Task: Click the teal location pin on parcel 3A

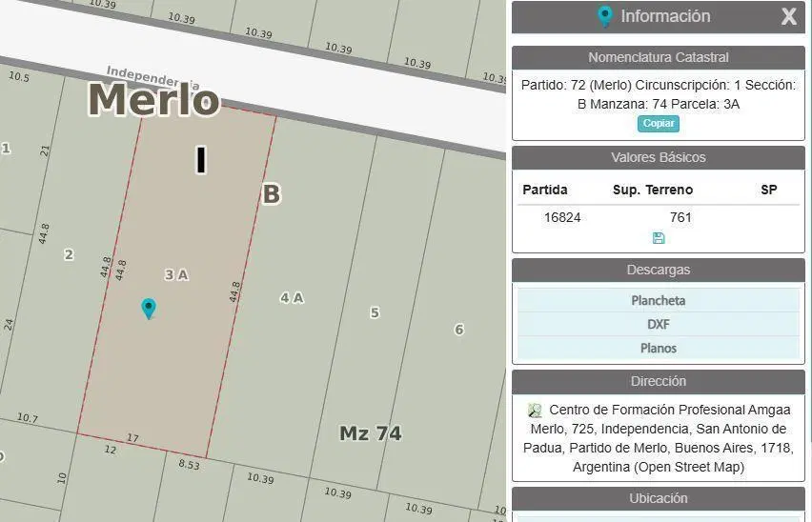Action: coord(149,309)
